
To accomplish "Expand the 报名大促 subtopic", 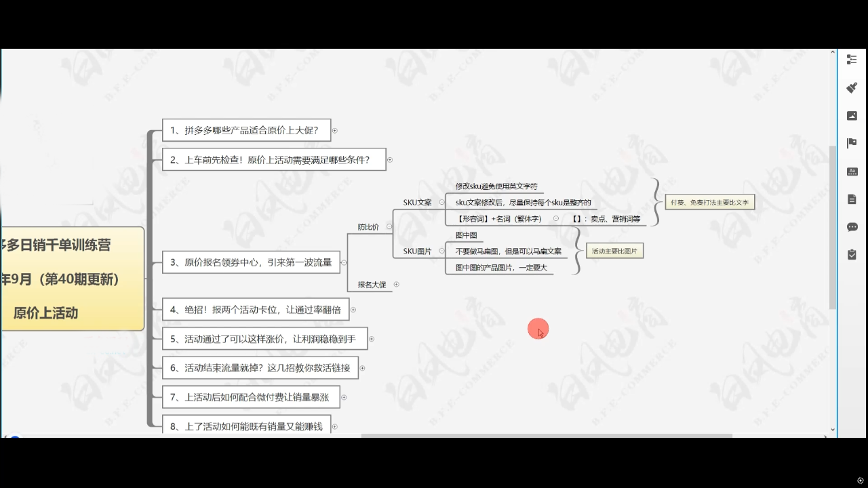I will click(x=396, y=285).
